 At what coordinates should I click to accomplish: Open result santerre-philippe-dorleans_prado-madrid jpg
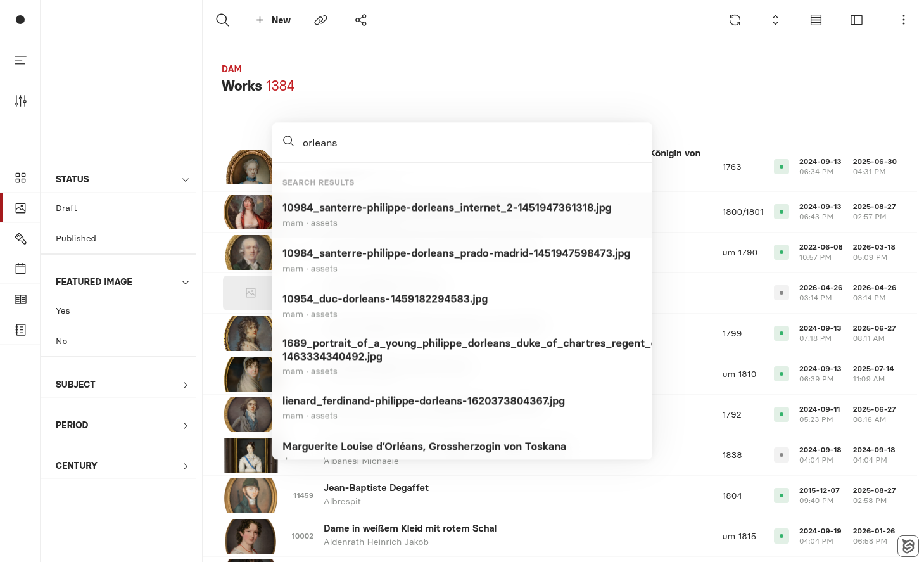(462, 261)
